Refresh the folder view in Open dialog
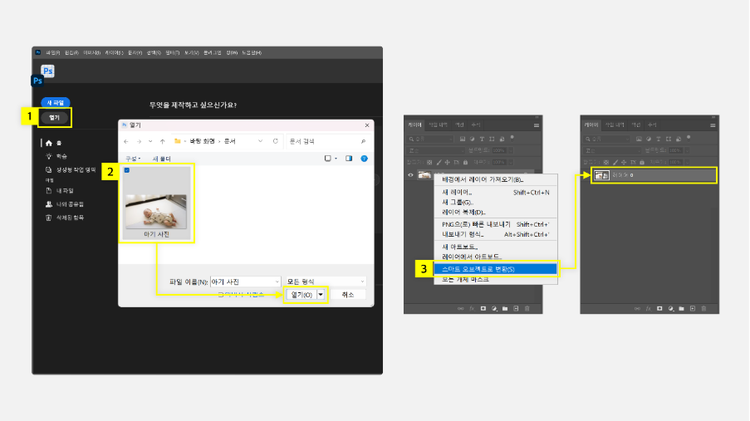750x421 pixels. (275, 141)
